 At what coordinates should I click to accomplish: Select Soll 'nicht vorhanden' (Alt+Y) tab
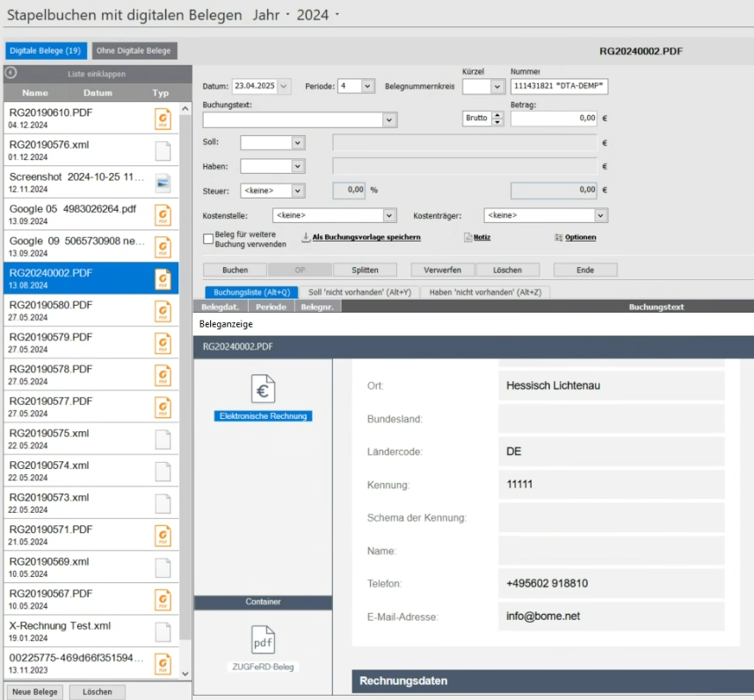359,292
